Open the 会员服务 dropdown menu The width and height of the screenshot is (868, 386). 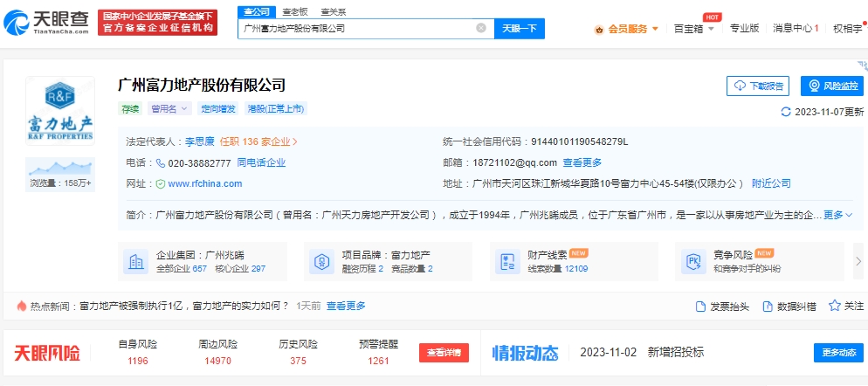click(633, 29)
